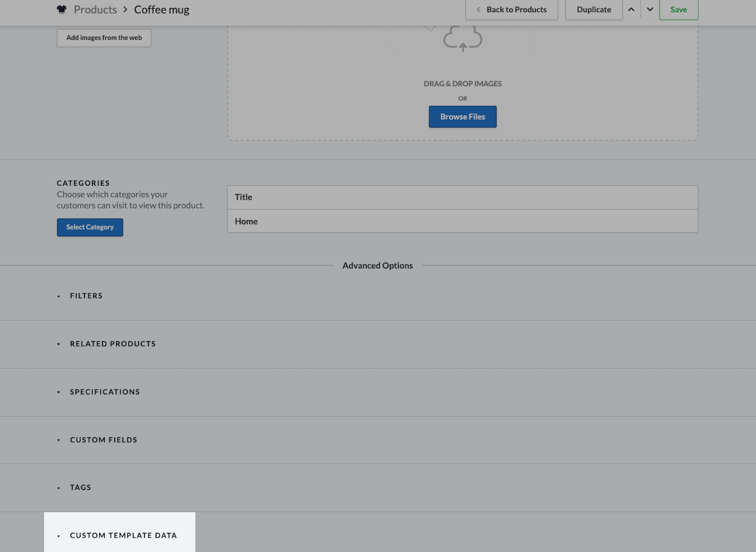The height and width of the screenshot is (552, 756).
Task: Open Products from the breadcrumb
Action: click(95, 9)
